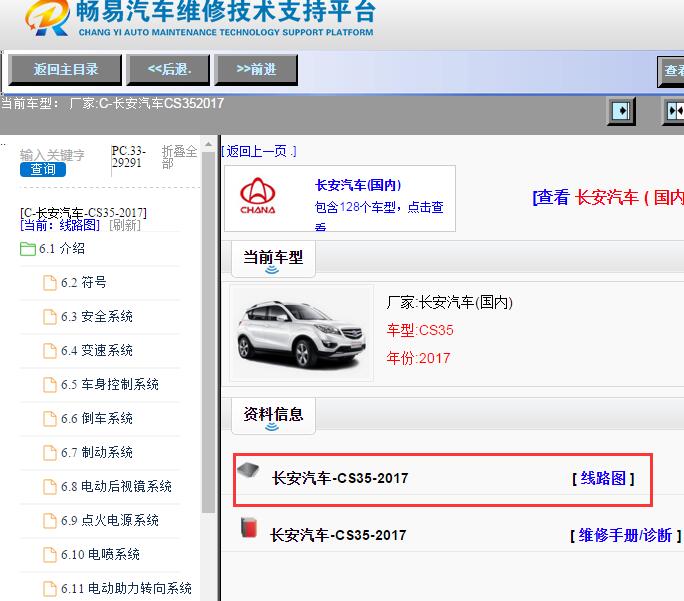
Task: Click the red book icon beside 维修手册 row
Action: pos(249,527)
